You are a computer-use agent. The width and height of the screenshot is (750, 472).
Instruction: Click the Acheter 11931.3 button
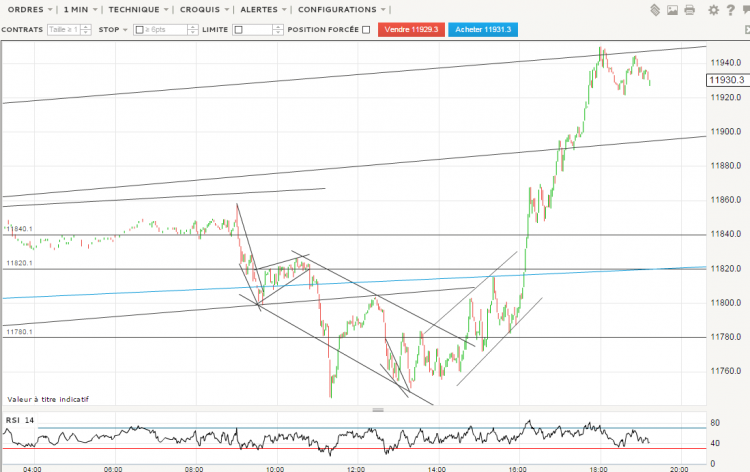click(x=483, y=30)
